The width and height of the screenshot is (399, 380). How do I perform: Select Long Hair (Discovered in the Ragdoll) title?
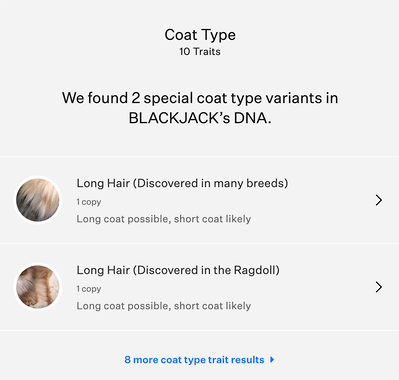(178, 270)
